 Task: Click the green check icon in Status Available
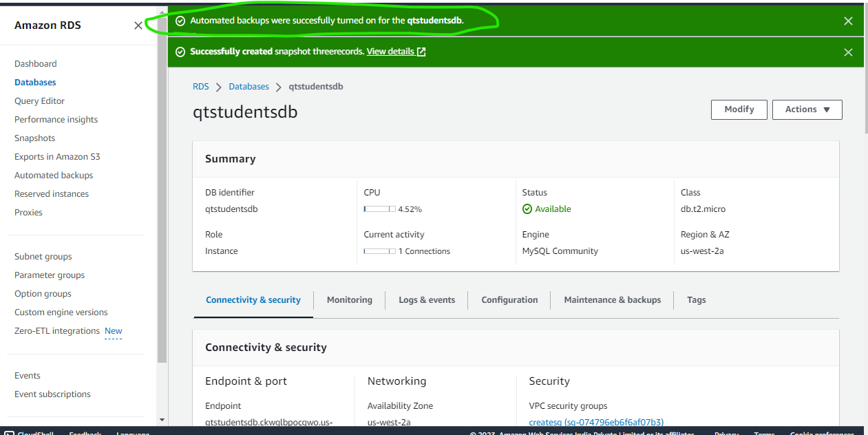(527, 209)
